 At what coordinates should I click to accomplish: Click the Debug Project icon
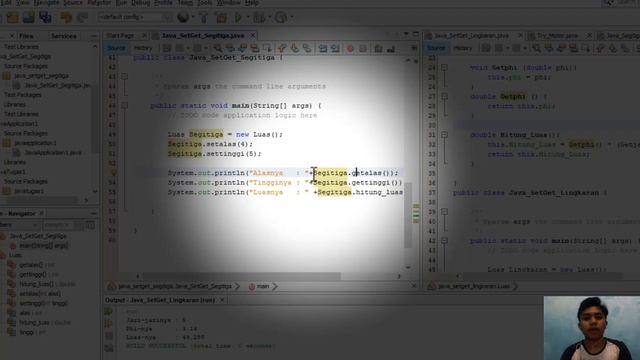pyautogui.click(x=259, y=17)
